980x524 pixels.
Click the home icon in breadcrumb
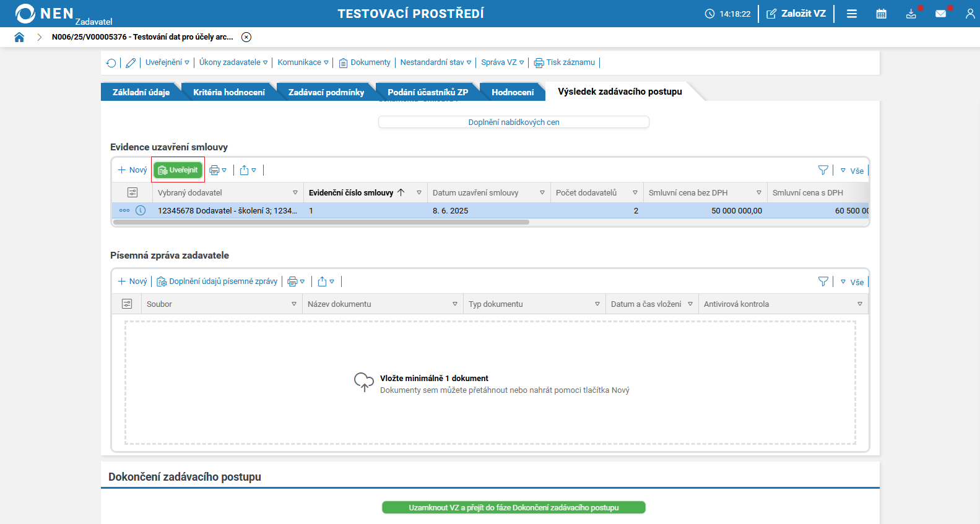(x=19, y=37)
